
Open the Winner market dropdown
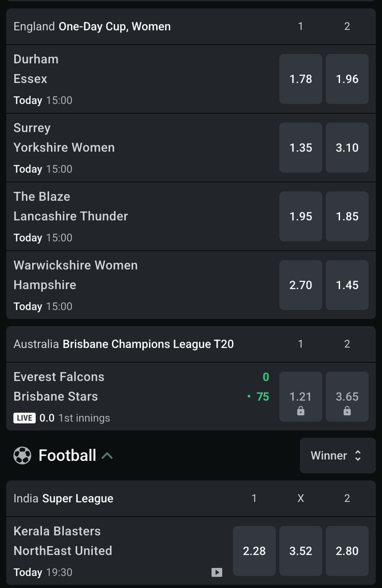(337, 455)
